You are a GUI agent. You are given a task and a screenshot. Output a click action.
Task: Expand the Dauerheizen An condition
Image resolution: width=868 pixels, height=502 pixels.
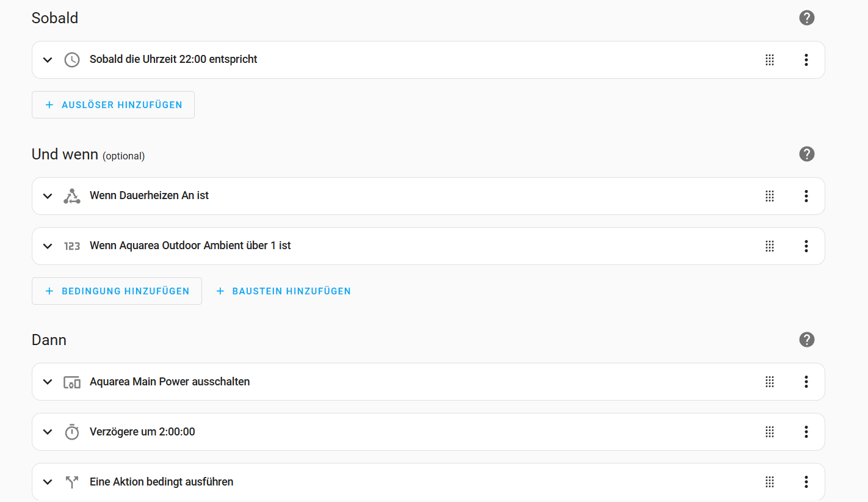tap(48, 196)
